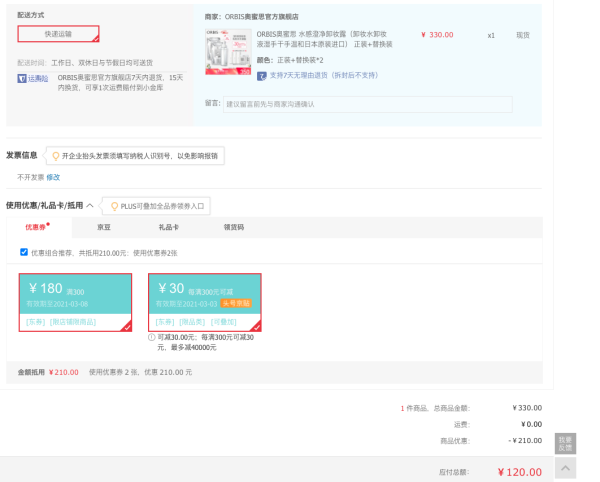Click the -¥210.00 商品优惠 value

525,441
